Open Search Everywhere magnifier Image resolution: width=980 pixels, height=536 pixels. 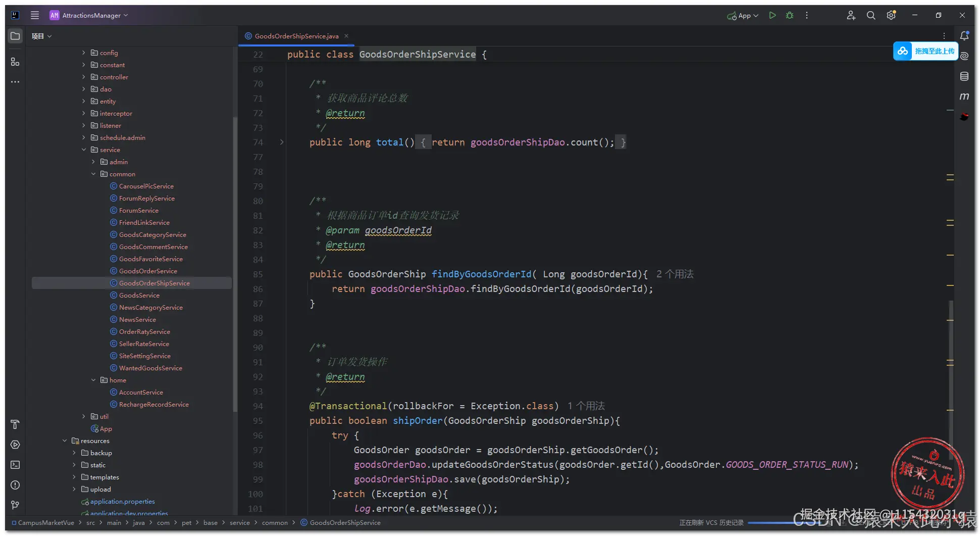pos(871,15)
